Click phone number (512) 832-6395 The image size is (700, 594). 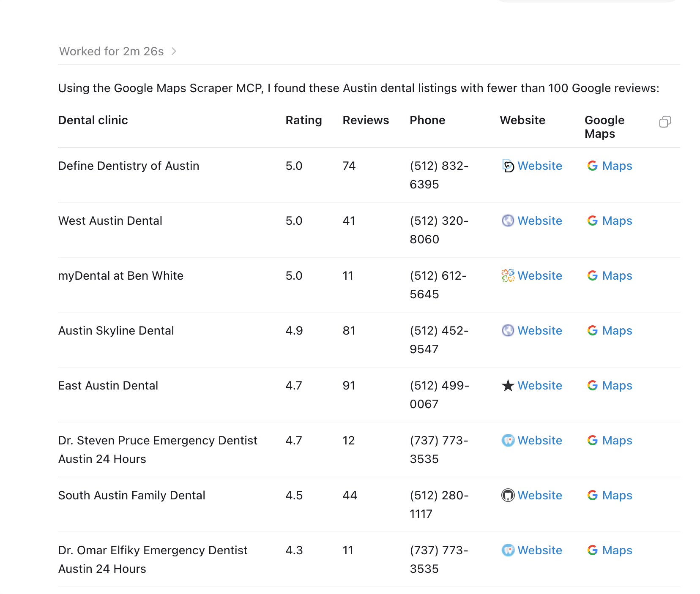coord(439,175)
